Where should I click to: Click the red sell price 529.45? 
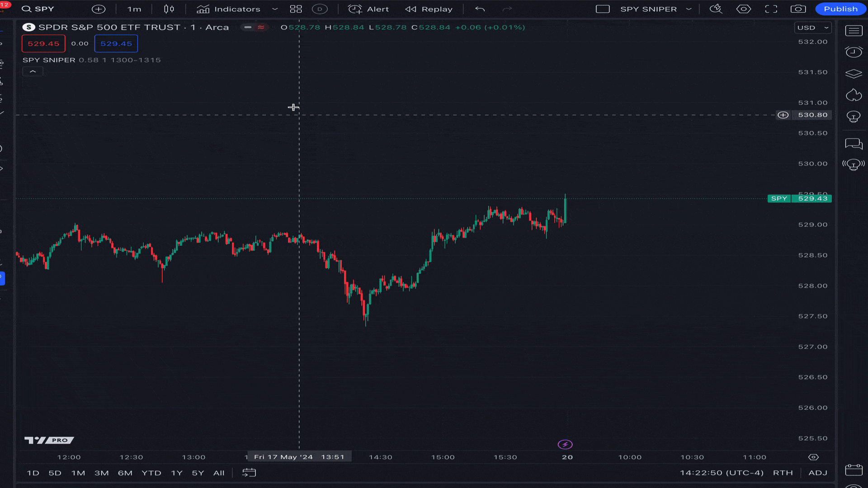(x=43, y=44)
